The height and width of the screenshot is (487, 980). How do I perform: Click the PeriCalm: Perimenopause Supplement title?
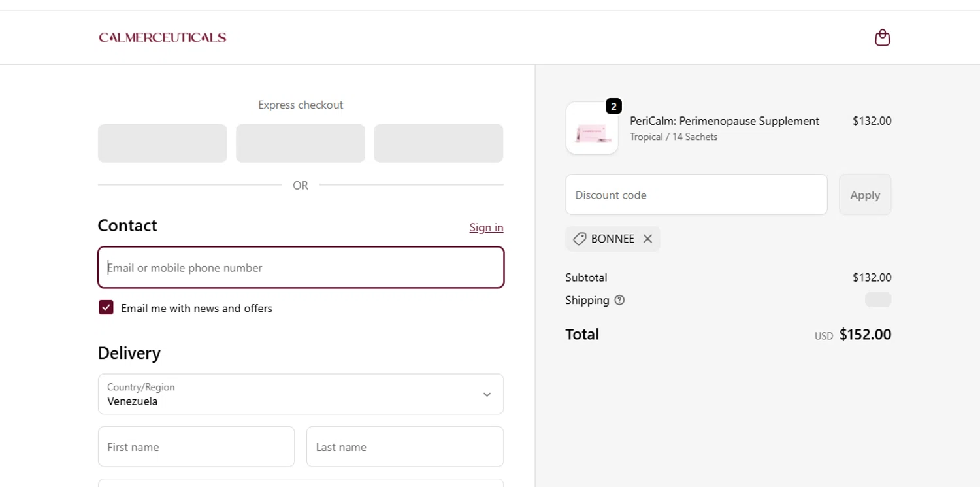point(725,121)
